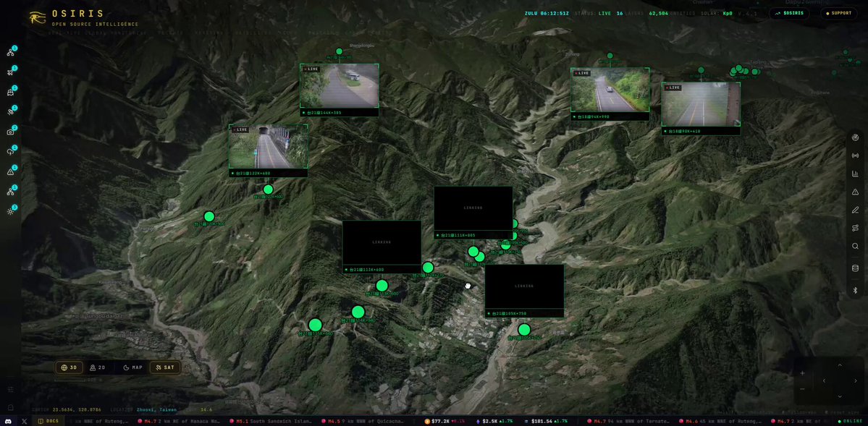Open the aircraft layer in left sidebar
This screenshot has height=426, width=868.
(x=11, y=72)
